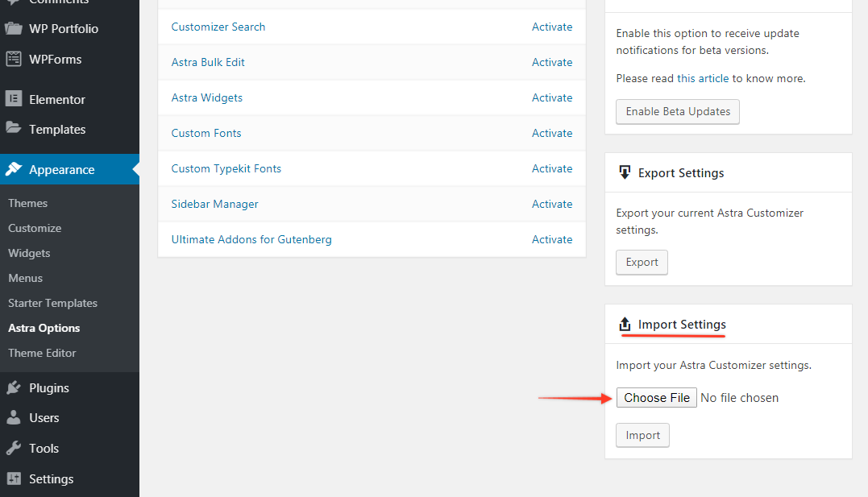Screen dimensions: 868x497
Task: Open the Custom Typekit Fonts link
Action: tap(226, 168)
